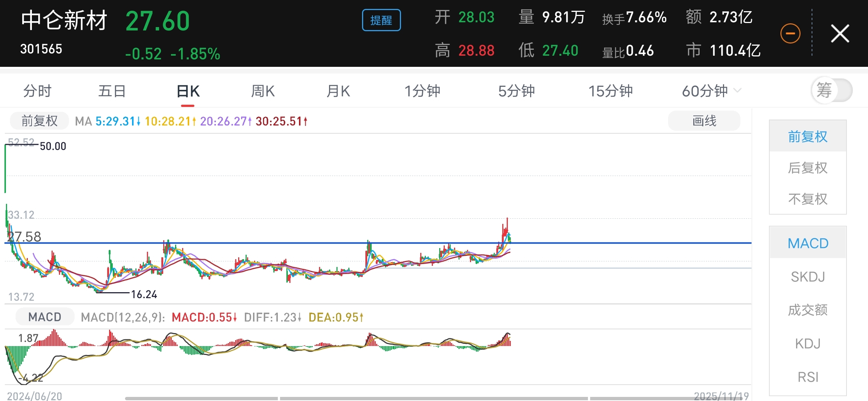Select the KDJ indicator
Image resolution: width=868 pixels, height=401 pixels.
click(x=808, y=343)
